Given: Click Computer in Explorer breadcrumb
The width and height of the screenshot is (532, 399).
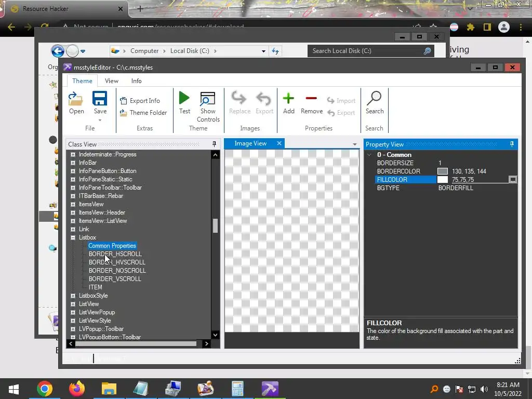Looking at the screenshot, I should click(144, 51).
